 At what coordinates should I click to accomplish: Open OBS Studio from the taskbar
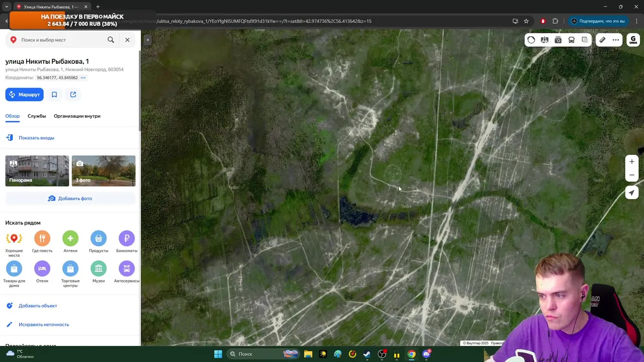coord(382,354)
